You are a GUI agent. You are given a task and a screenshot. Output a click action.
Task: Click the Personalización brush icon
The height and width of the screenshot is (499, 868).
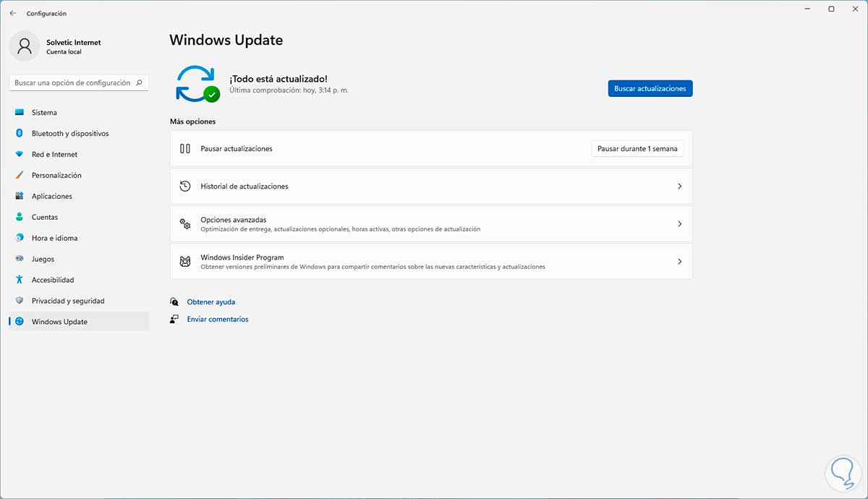(x=19, y=176)
